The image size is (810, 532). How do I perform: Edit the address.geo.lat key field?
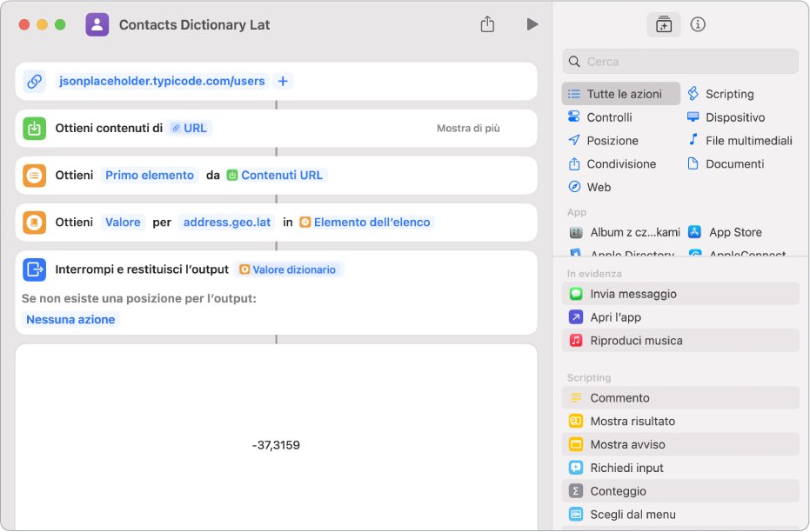coord(227,223)
